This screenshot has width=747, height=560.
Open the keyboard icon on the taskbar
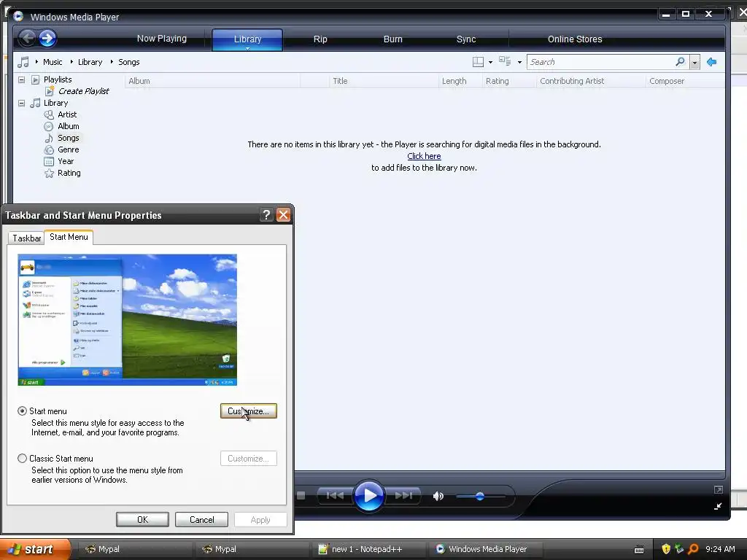pyautogui.click(x=639, y=550)
